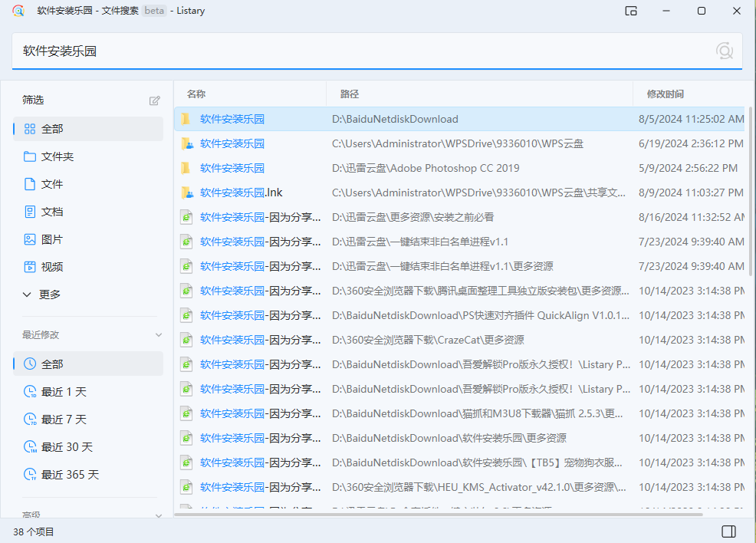Filter results by 文件夹
Screen dimensions: 756x543
click(x=87, y=156)
